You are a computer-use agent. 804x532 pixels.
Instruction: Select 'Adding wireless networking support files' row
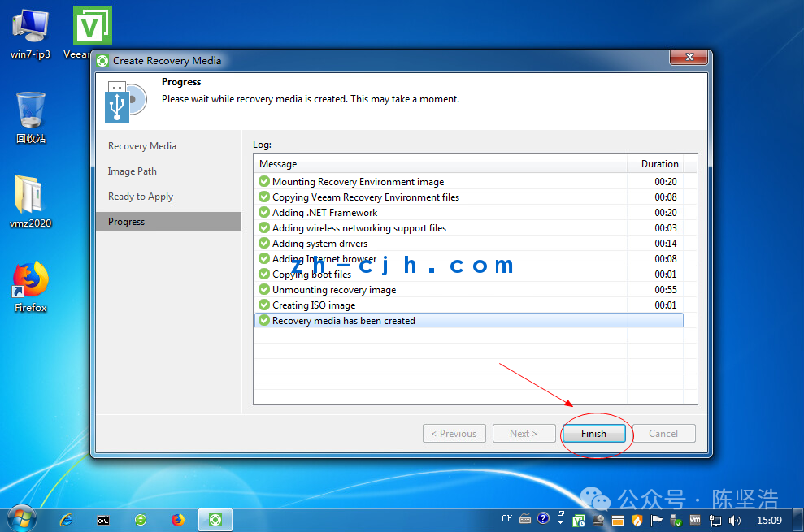click(x=468, y=228)
